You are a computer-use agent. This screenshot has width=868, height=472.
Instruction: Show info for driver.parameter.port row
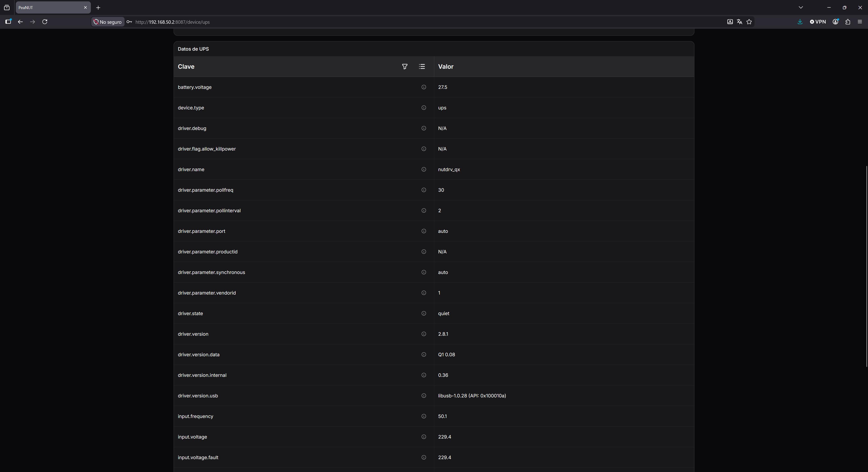[x=424, y=231]
